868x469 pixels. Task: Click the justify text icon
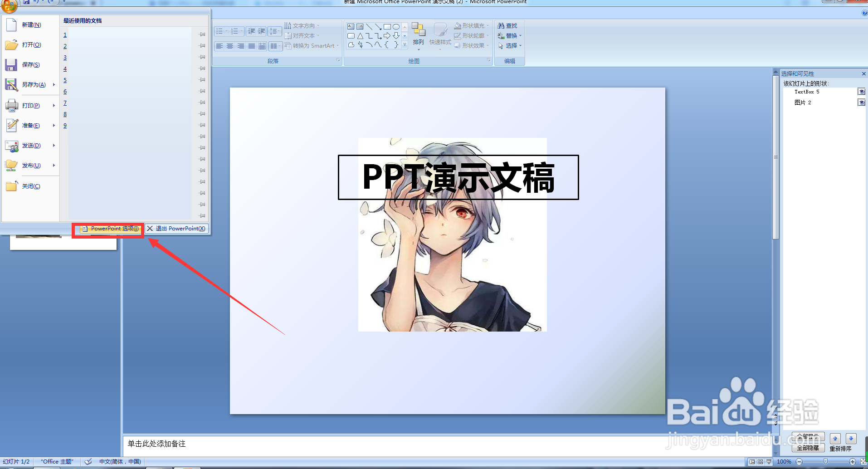(251, 46)
